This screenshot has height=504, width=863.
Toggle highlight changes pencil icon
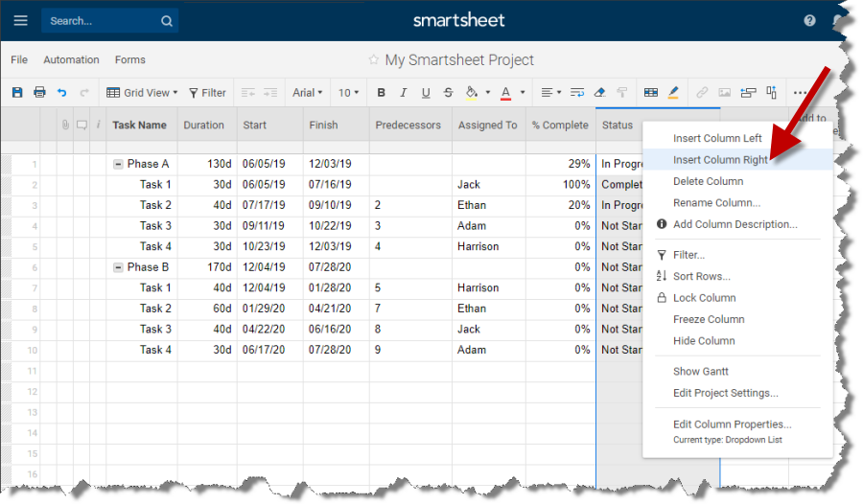673,92
